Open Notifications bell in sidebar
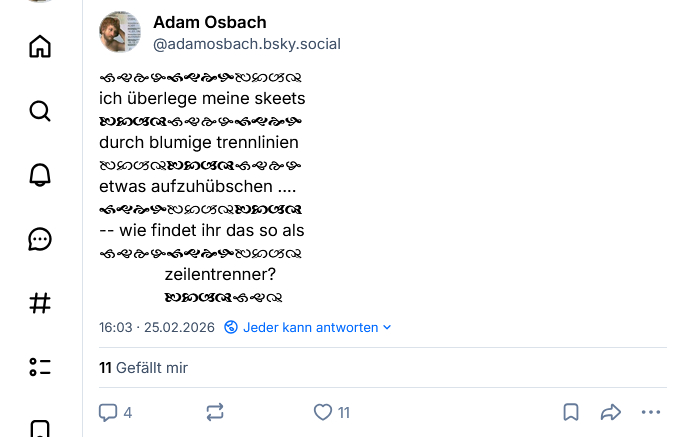Image resolution: width=676 pixels, height=437 pixels. 40,175
